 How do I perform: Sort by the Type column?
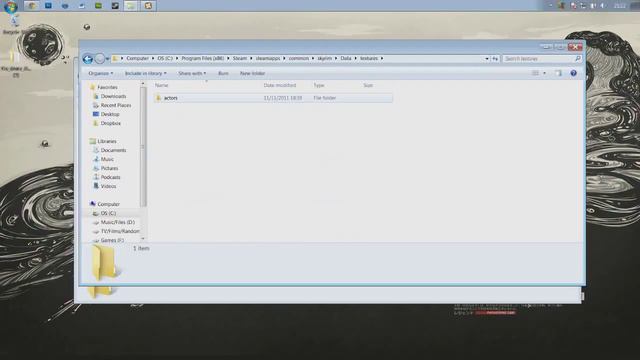(x=319, y=85)
